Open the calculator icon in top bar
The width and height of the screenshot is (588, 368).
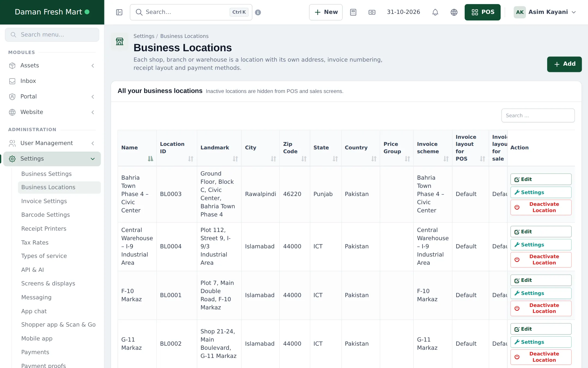[353, 12]
